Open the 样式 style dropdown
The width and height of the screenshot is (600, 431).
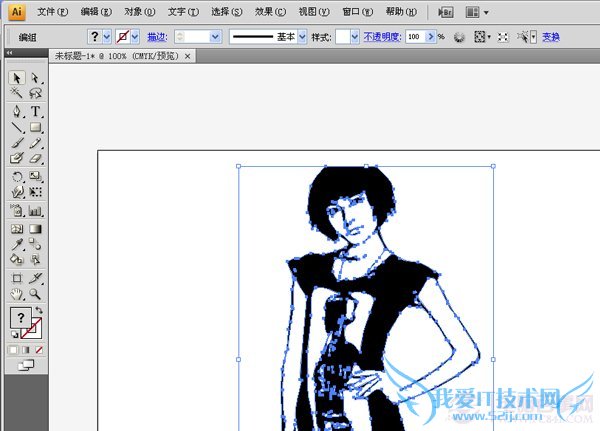point(355,37)
